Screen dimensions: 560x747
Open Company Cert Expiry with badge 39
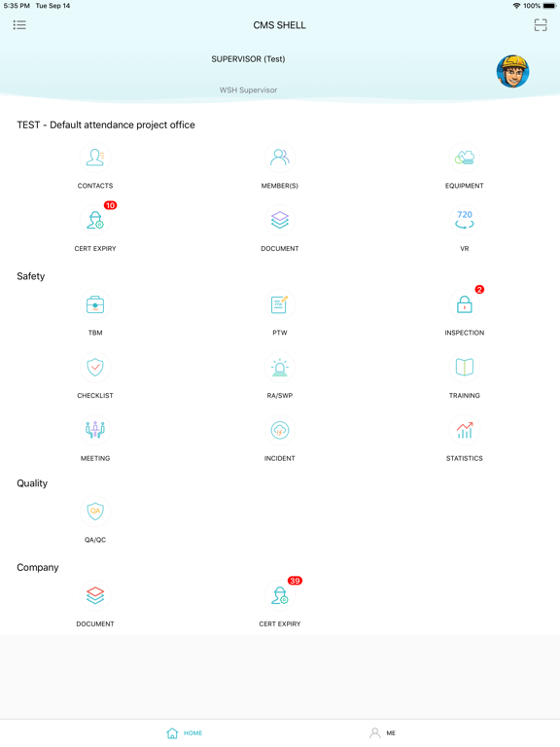280,595
